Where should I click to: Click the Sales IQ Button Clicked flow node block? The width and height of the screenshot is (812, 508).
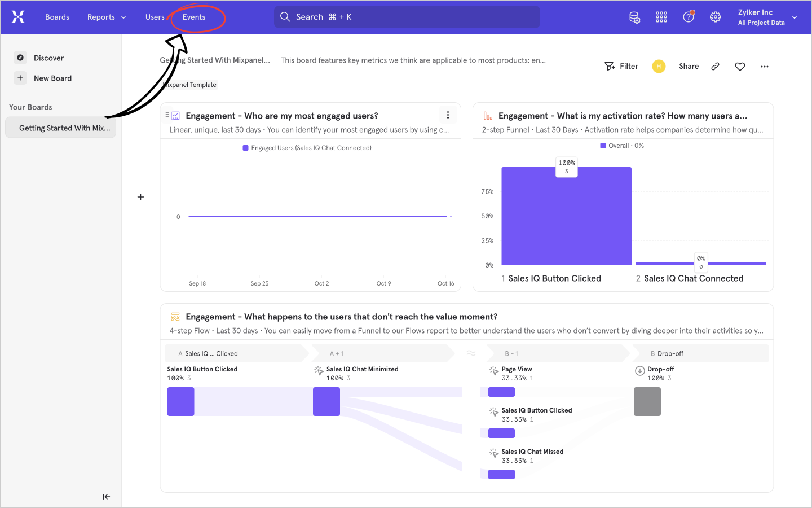[x=180, y=401]
